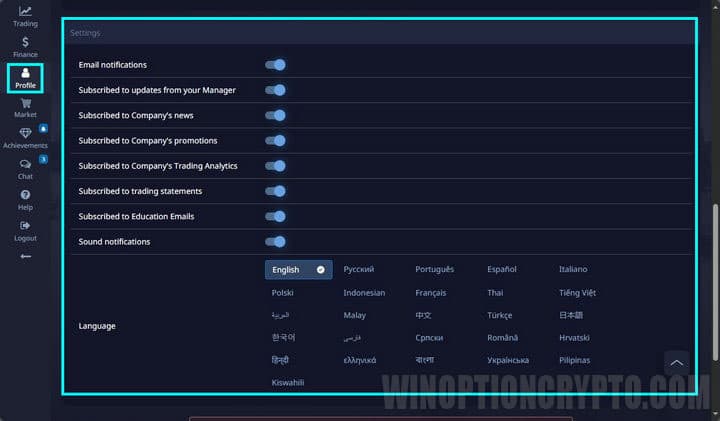Choose Türkçe language

500,315
